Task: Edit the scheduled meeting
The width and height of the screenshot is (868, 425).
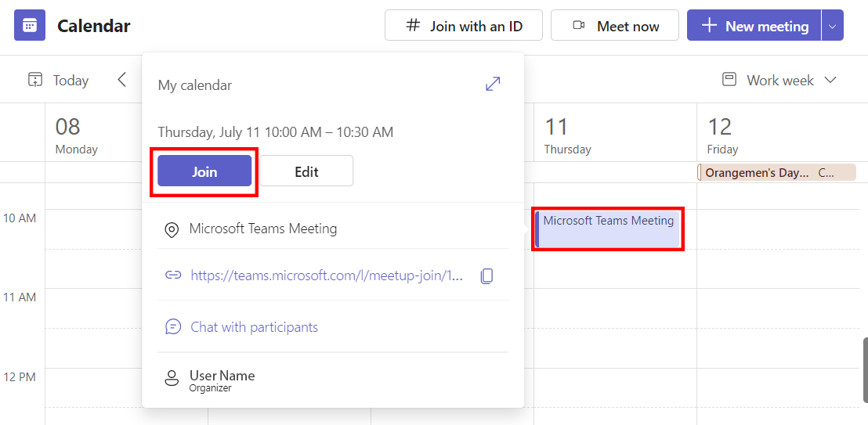Action: (306, 171)
